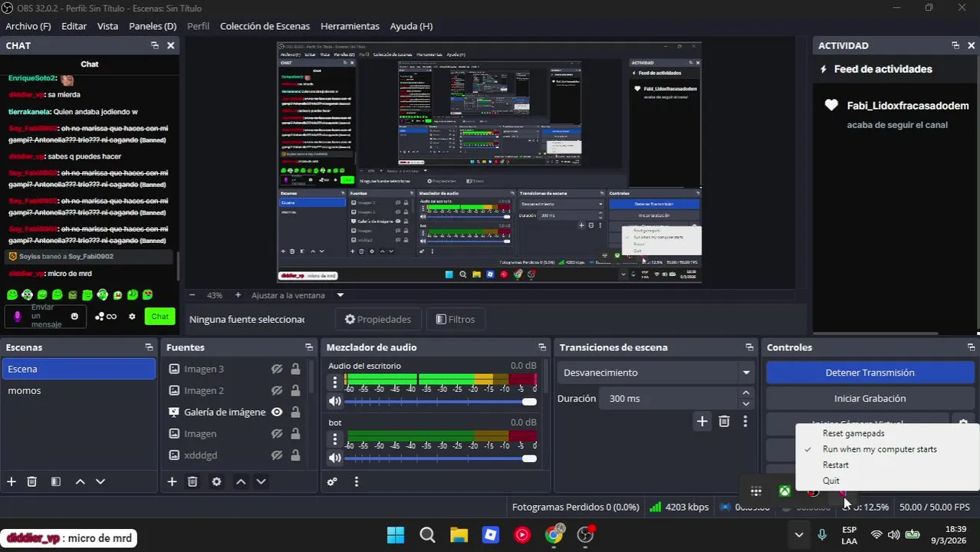Pop out the Chat dock
980x552 pixels.
[x=155, y=45]
